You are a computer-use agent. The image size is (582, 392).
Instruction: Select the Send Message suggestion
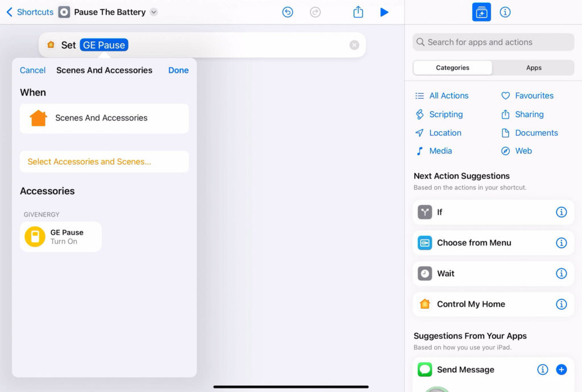point(493,370)
